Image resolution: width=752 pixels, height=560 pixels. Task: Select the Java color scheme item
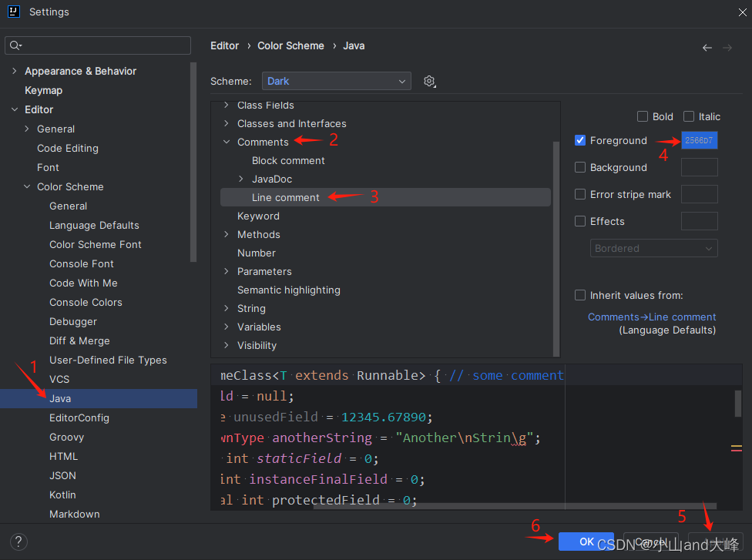pos(99,398)
